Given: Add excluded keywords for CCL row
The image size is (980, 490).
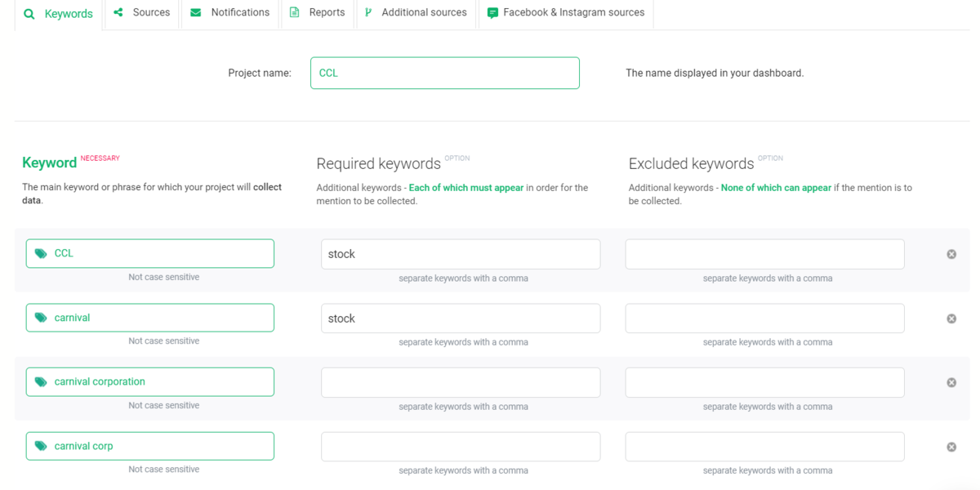Looking at the screenshot, I should coord(765,254).
